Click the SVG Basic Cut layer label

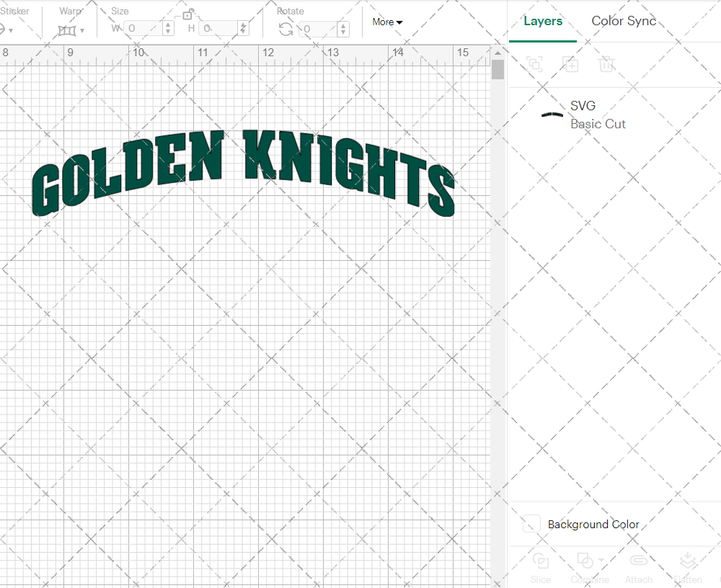coord(598,115)
